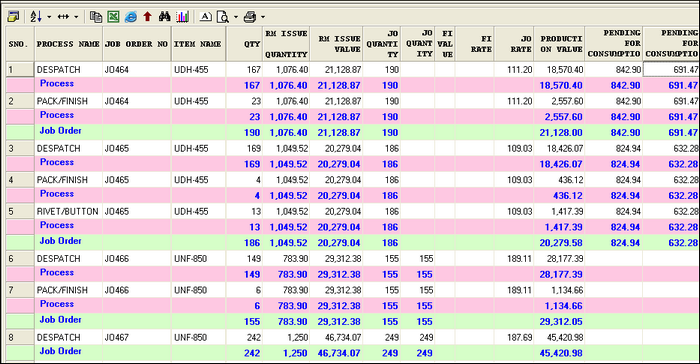
Task: Open print preview with magnifier page icon
Action: [x=223, y=17]
